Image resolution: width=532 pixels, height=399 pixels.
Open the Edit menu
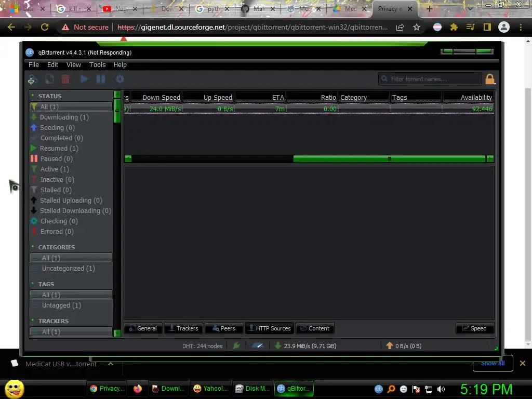52,65
